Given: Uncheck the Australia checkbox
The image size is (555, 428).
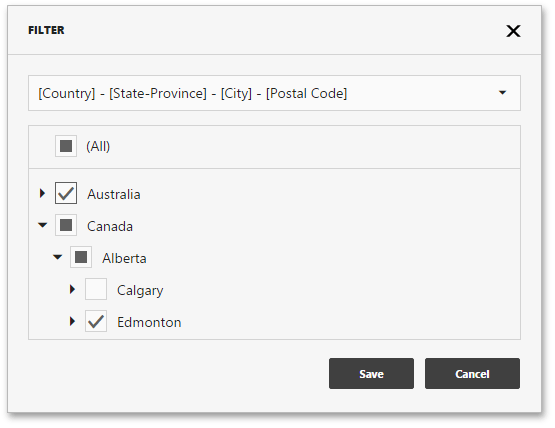Looking at the screenshot, I should (x=66, y=193).
